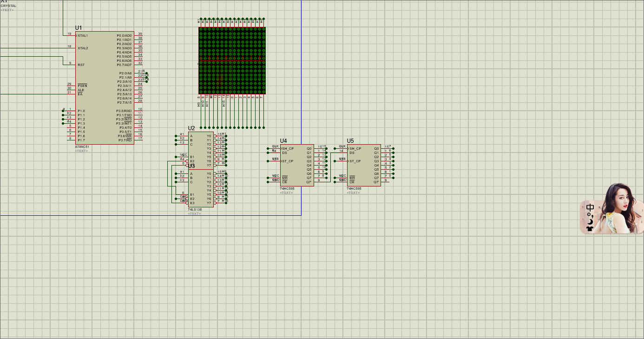Image resolution: width=644 pixels, height=339 pixels.
Task: Click the P3.0/RXD pin label
Action: pos(124,111)
